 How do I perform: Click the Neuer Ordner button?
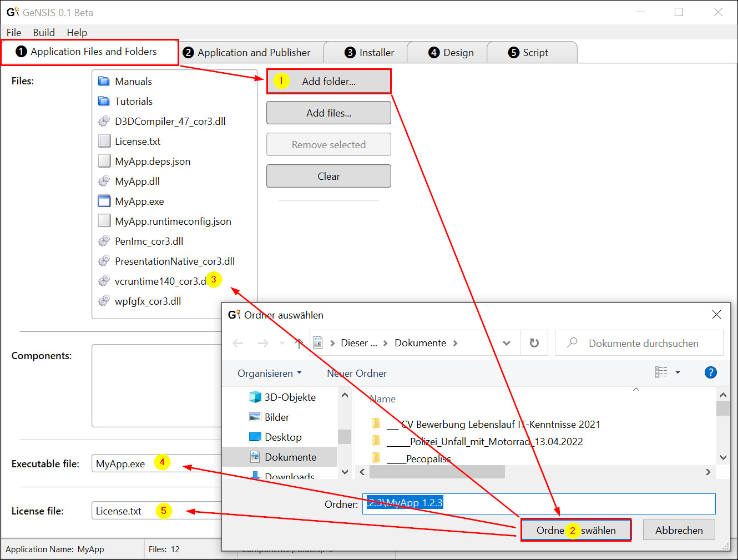tap(357, 374)
